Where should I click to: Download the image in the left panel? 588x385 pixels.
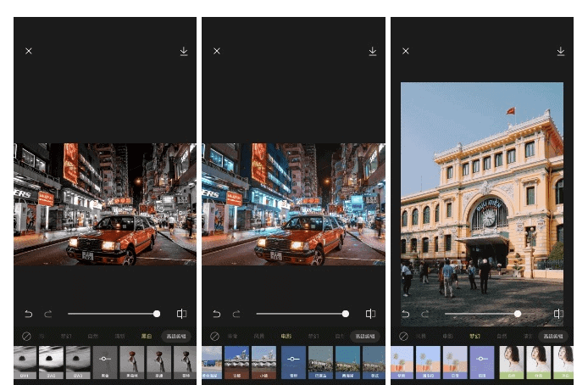[184, 51]
